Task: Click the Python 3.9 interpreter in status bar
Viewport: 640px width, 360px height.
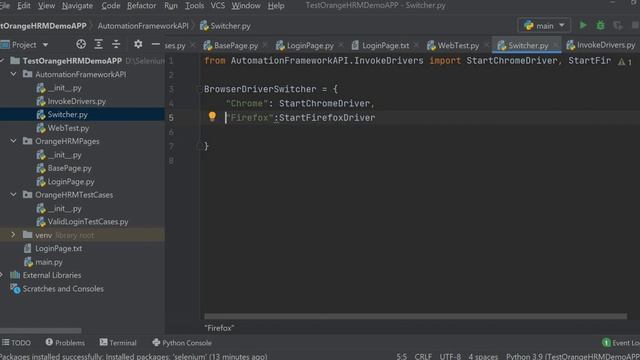Action: tap(572, 356)
